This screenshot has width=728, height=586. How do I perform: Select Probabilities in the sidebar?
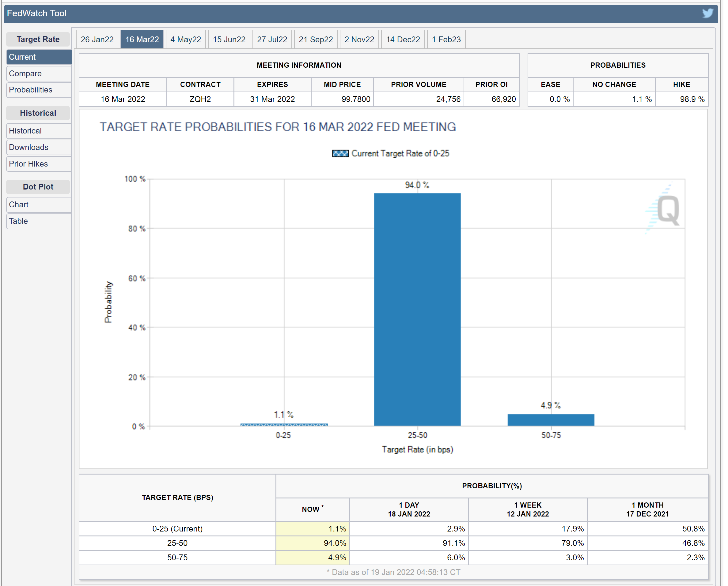[x=38, y=90]
